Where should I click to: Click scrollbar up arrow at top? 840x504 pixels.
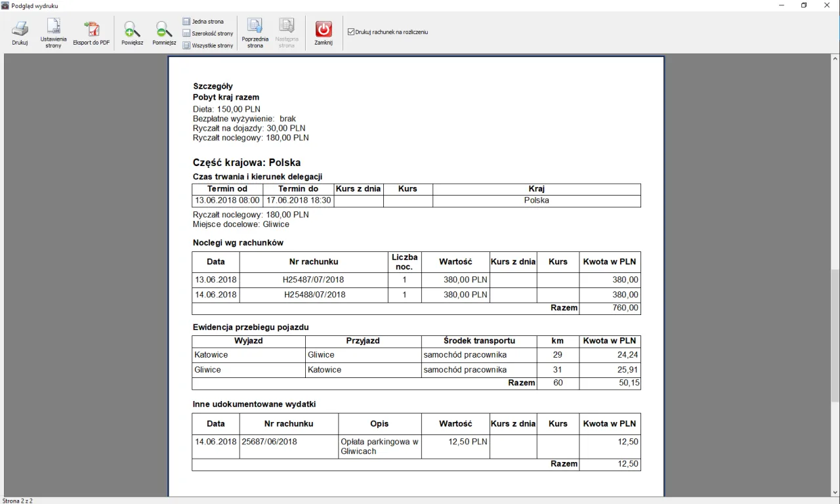coord(835,59)
